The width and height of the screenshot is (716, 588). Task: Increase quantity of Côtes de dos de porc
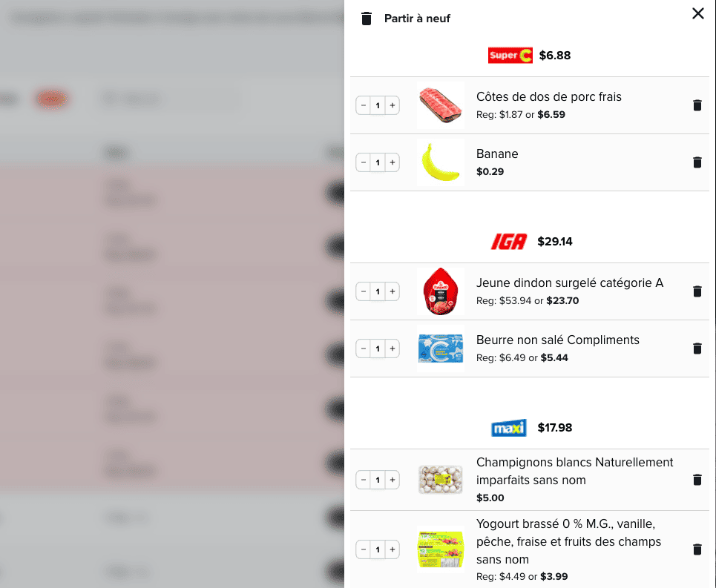[393, 105]
